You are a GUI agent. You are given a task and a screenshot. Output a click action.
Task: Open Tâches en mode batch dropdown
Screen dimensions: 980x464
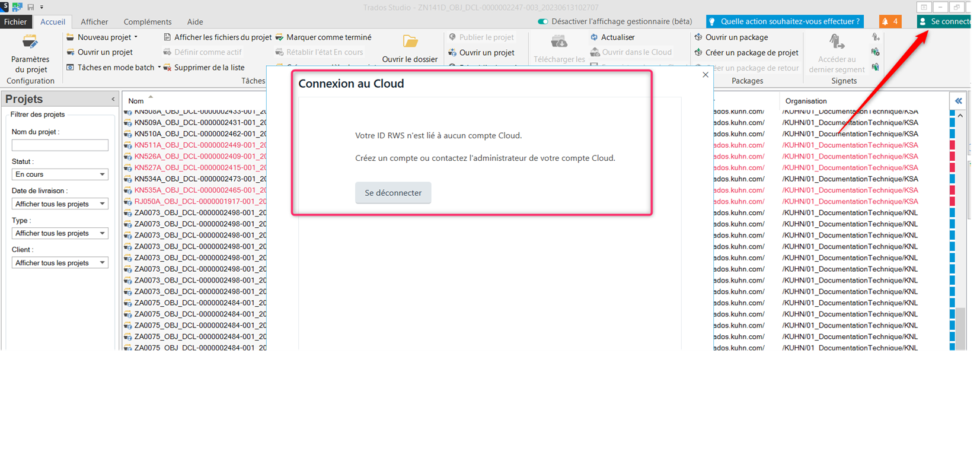pos(159,68)
